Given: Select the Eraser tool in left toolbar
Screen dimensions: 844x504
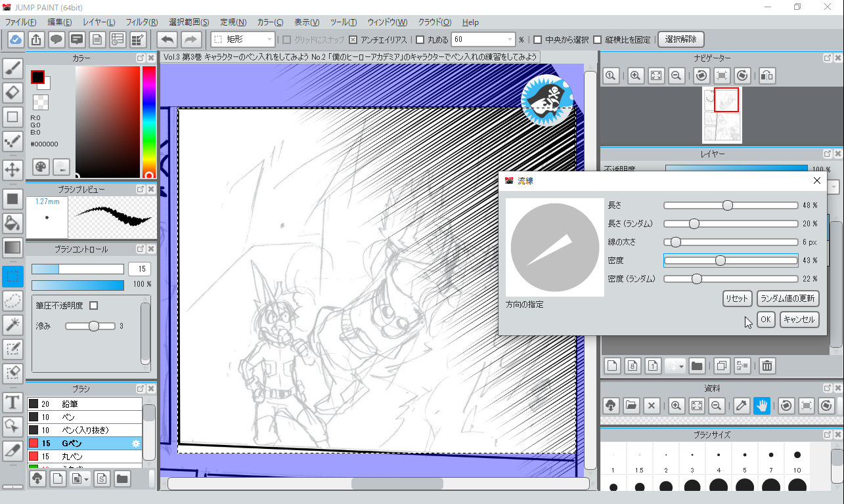Looking at the screenshot, I should point(12,93).
